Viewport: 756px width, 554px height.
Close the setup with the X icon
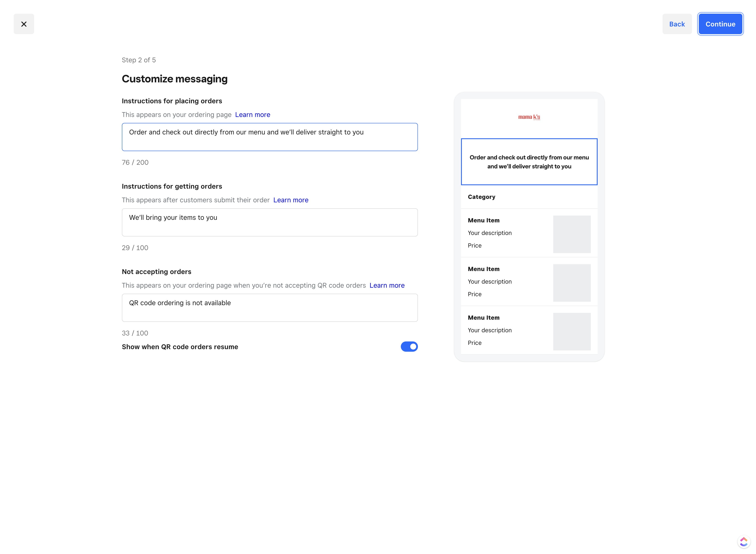point(24,24)
